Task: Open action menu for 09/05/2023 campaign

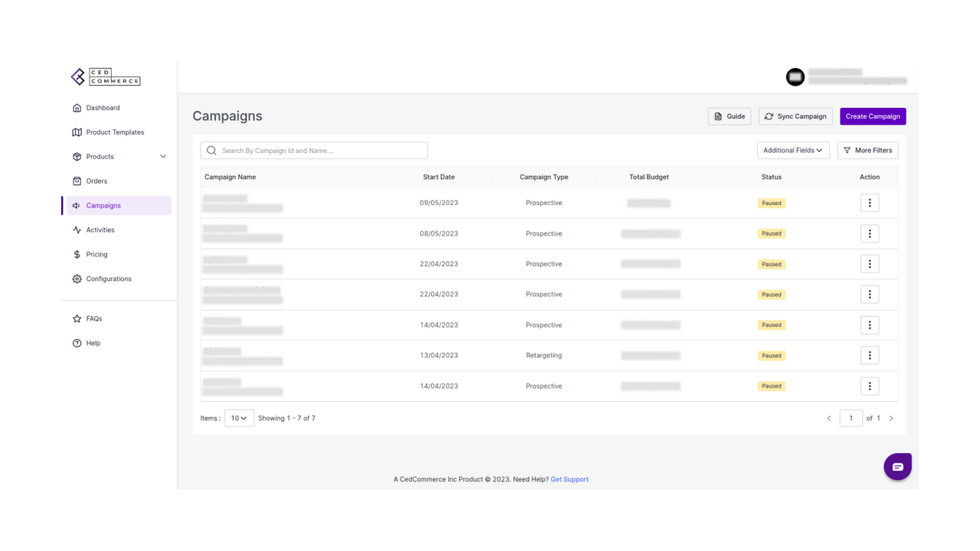Action: pos(870,203)
